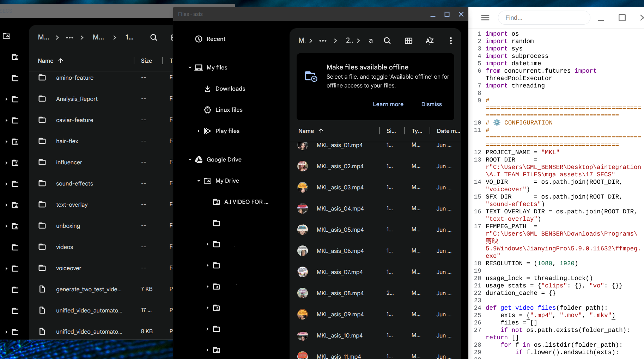Click the voiceover folder icon
This screenshot has width=644, height=359.
point(42,268)
